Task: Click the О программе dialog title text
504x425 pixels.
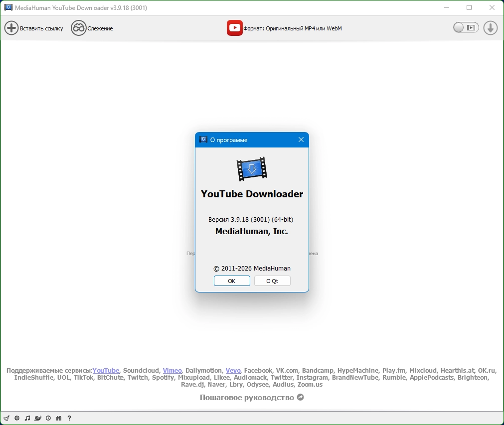Action: pos(229,140)
